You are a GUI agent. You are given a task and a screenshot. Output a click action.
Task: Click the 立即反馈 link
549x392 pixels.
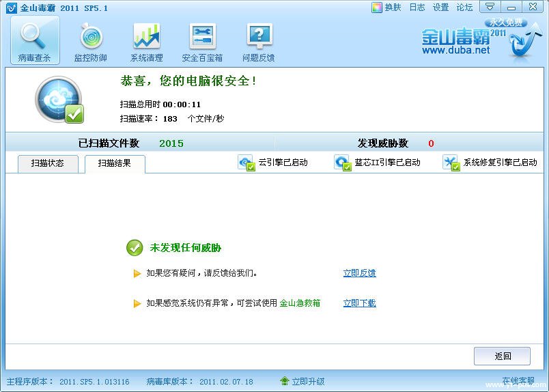tap(359, 273)
